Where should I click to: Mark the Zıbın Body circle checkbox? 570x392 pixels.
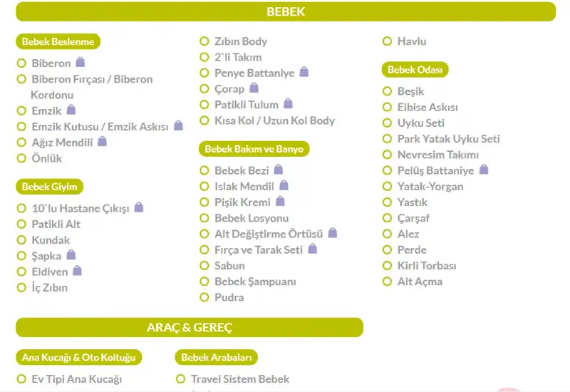(204, 41)
